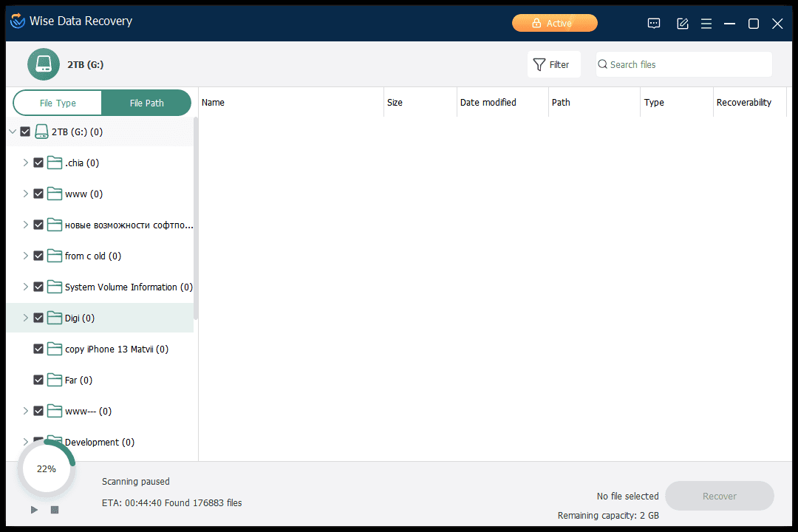This screenshot has width=798, height=532.
Task: Uncheck the .chia folder checkbox
Action: coord(38,163)
